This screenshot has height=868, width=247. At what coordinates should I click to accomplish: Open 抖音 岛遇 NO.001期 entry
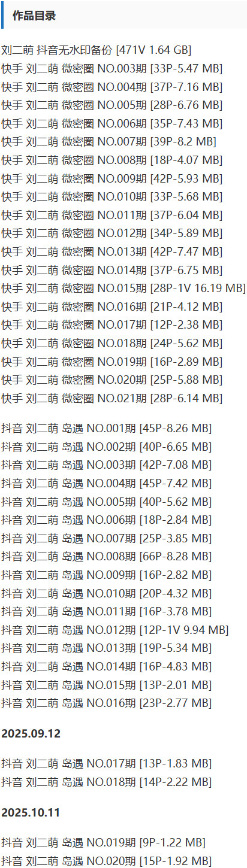pyautogui.click(x=106, y=429)
